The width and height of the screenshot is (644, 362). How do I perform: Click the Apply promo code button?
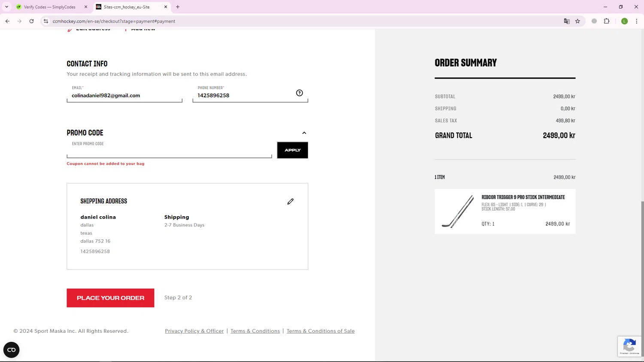pos(292,150)
